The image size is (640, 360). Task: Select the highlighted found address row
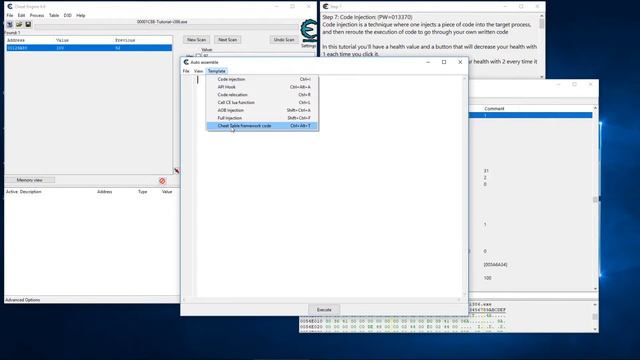tap(89, 48)
